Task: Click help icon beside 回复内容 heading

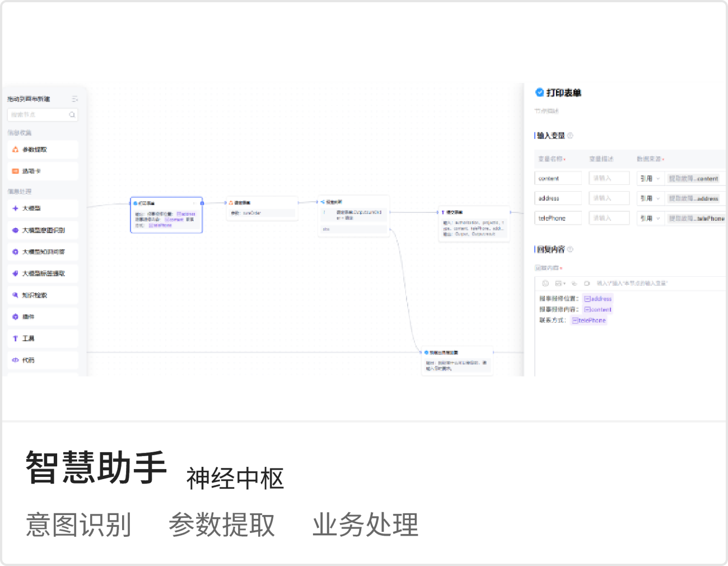Action: [570, 249]
